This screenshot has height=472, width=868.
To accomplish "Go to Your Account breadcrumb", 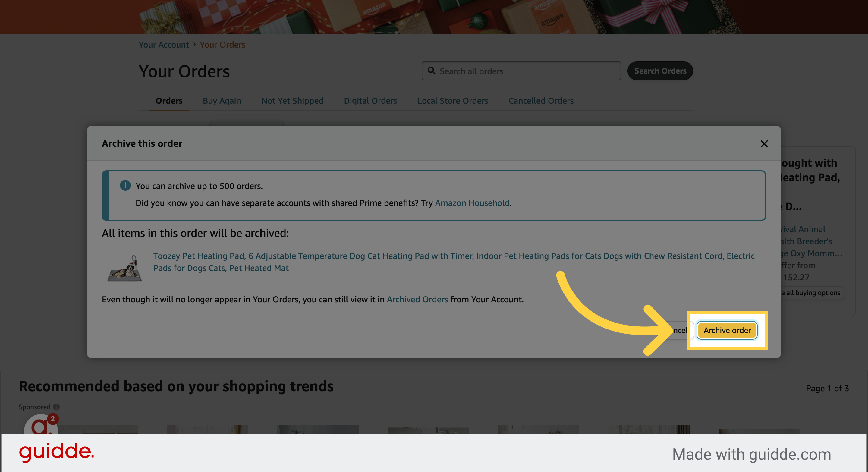I will click(164, 45).
